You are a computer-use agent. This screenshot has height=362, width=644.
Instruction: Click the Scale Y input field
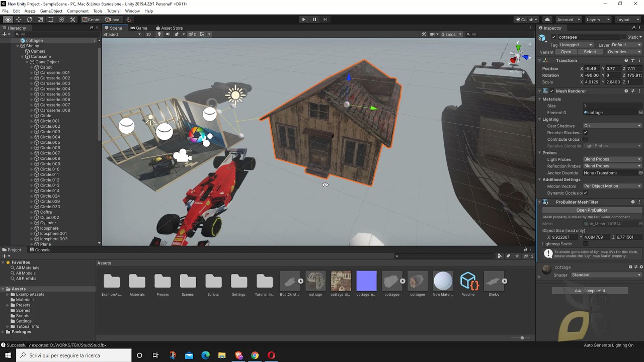[x=613, y=82]
